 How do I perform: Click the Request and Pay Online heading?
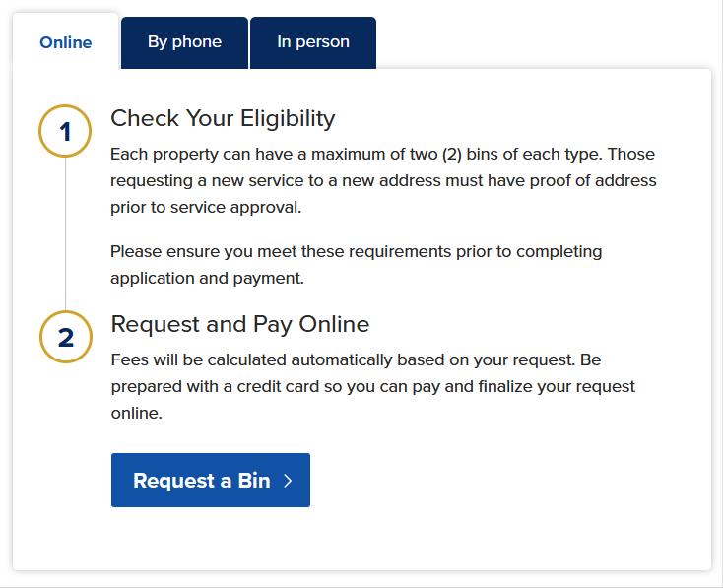click(x=240, y=324)
